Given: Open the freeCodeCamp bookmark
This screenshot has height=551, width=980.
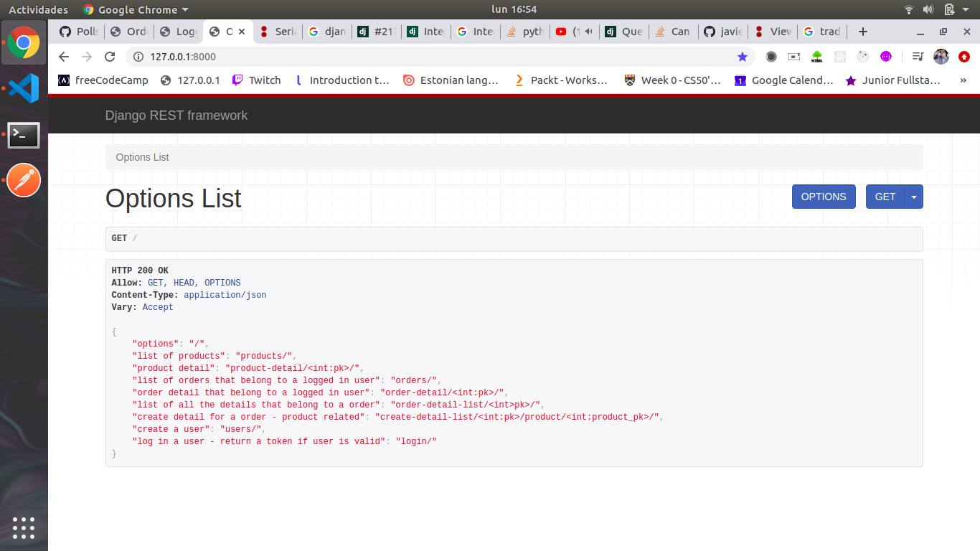Looking at the screenshot, I should 103,80.
